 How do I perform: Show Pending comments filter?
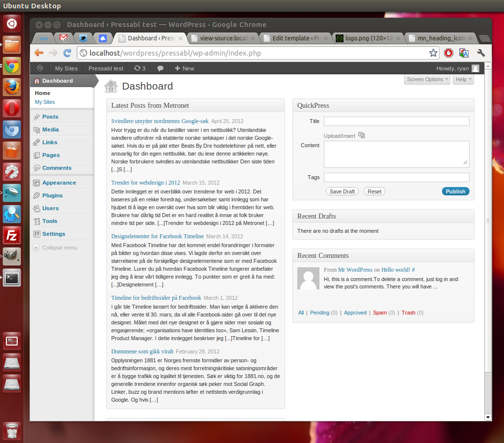tap(319, 313)
